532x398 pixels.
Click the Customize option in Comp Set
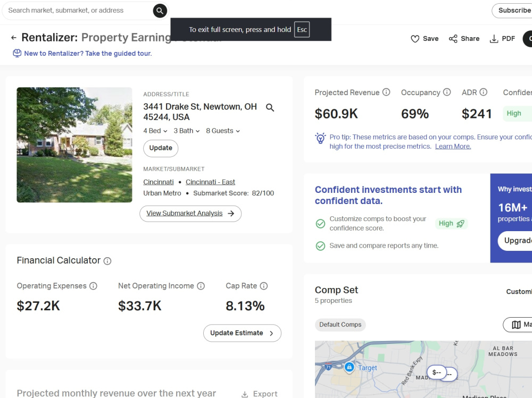(519, 292)
